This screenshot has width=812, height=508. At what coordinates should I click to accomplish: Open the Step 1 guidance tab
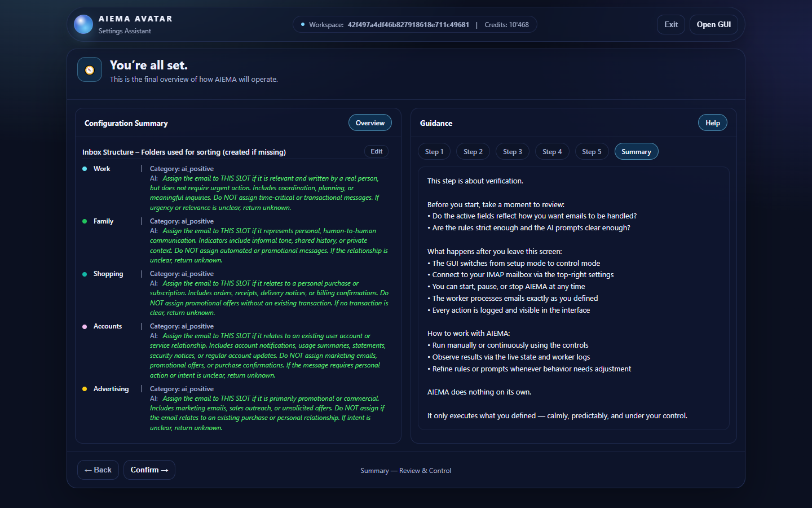tap(434, 152)
